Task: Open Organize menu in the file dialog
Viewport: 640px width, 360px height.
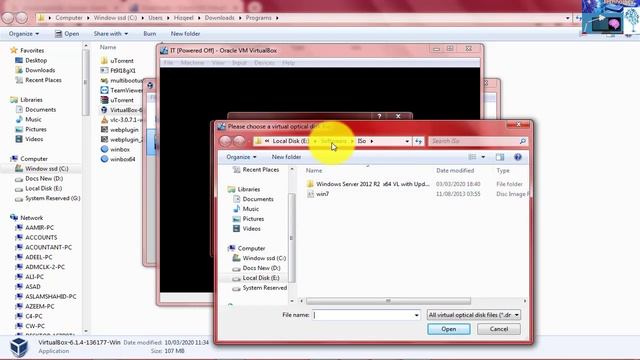Action: (x=241, y=157)
